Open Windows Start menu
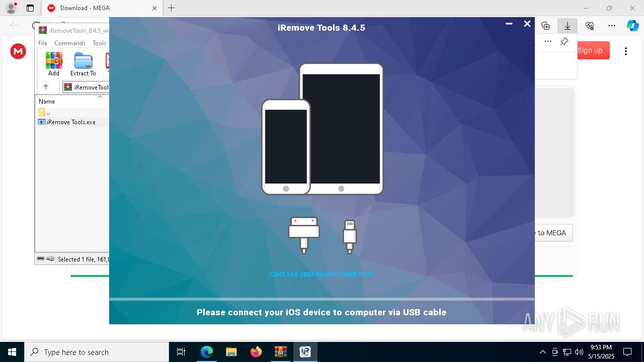The image size is (644, 362). (x=12, y=352)
